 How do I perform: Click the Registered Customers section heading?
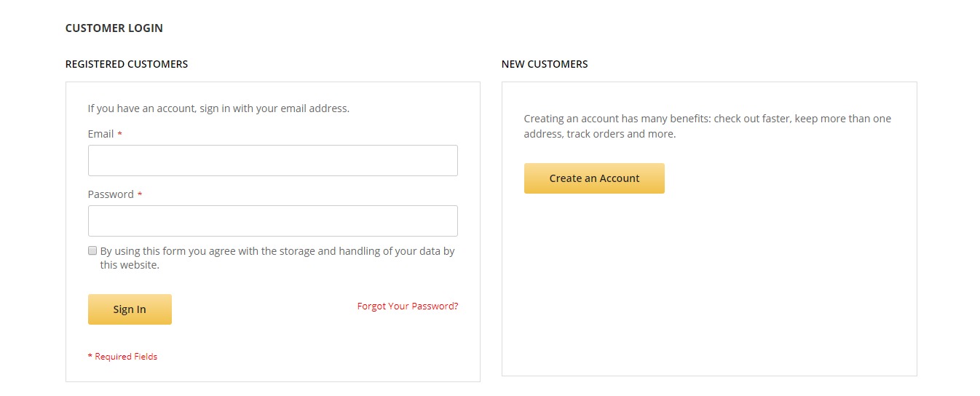tap(127, 64)
